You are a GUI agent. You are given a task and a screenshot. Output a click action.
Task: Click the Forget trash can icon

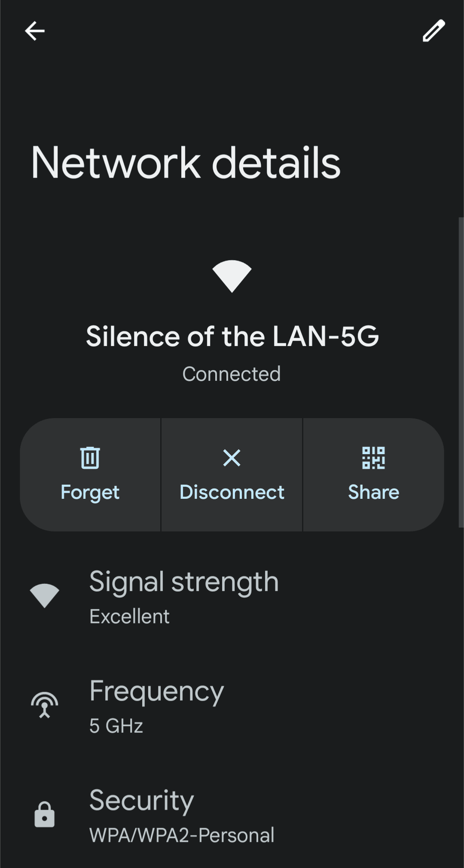(90, 458)
